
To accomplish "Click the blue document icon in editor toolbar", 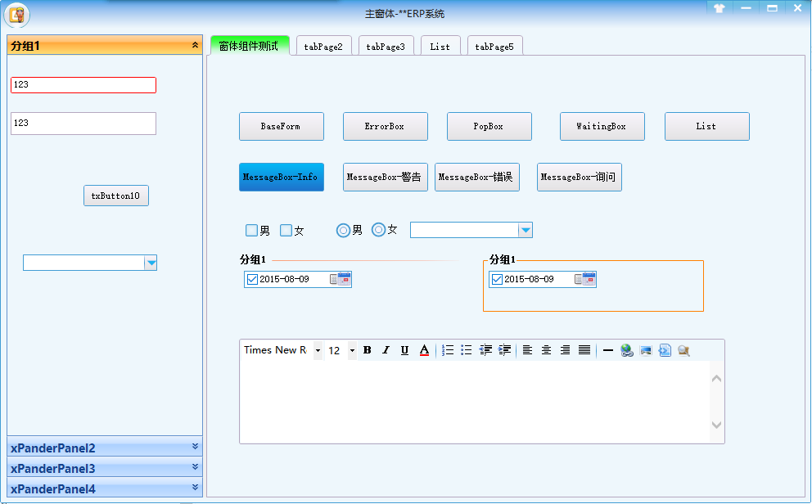I will (665, 350).
